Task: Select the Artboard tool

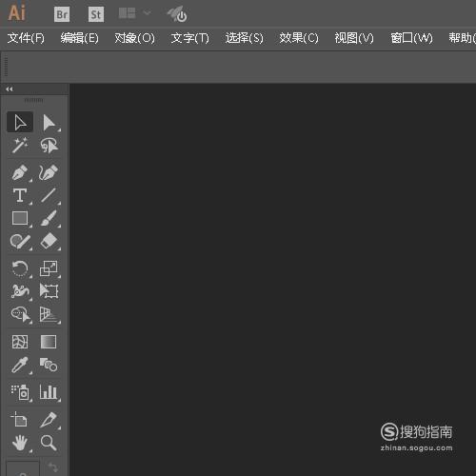Action: pos(19,419)
